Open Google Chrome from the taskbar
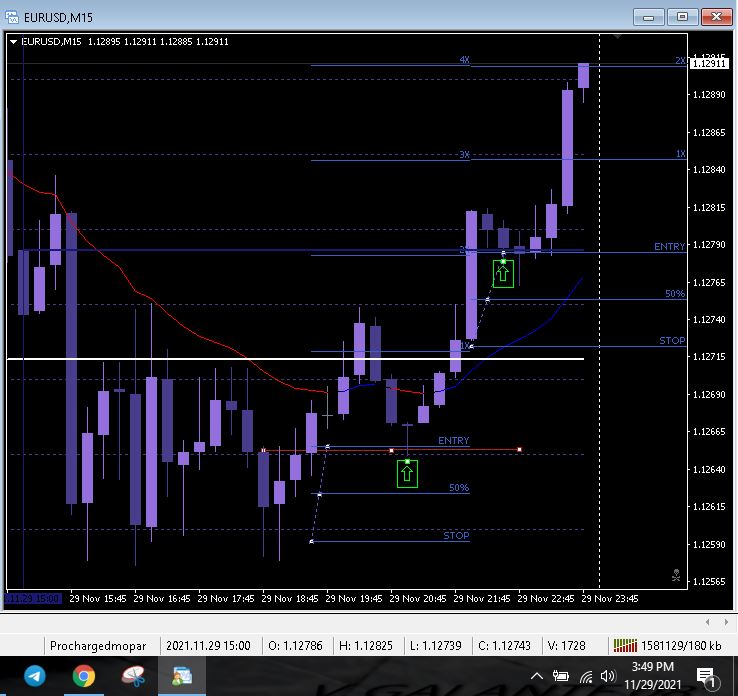 pyautogui.click(x=84, y=677)
